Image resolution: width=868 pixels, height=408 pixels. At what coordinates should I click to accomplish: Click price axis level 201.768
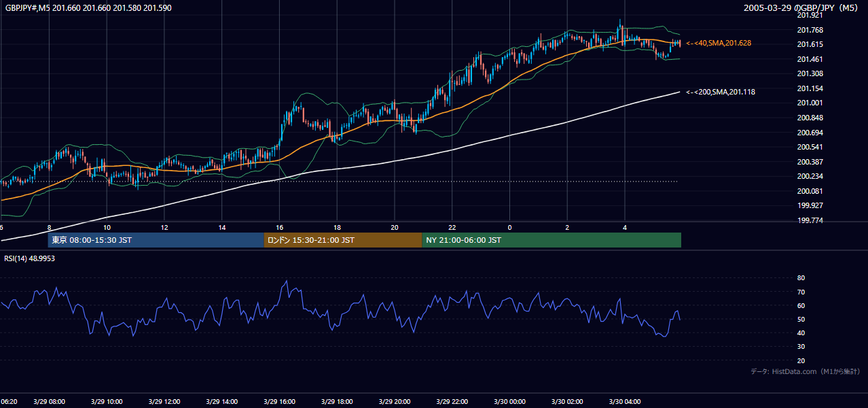pos(810,30)
